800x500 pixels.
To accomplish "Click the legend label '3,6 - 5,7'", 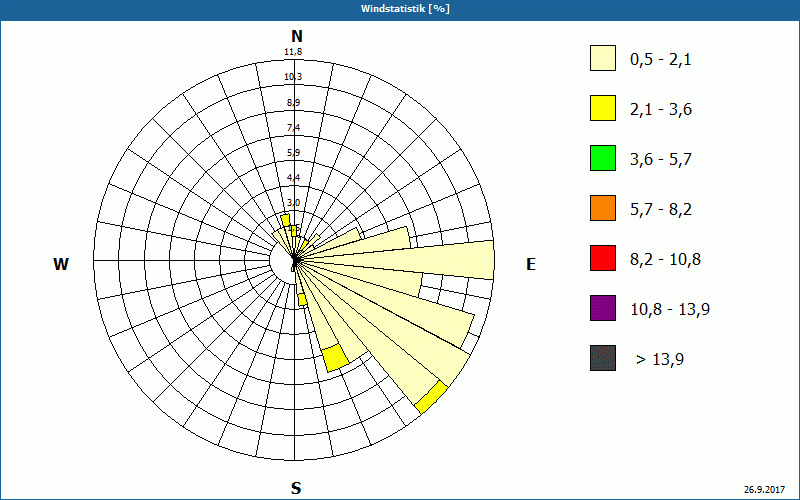I will (661, 160).
